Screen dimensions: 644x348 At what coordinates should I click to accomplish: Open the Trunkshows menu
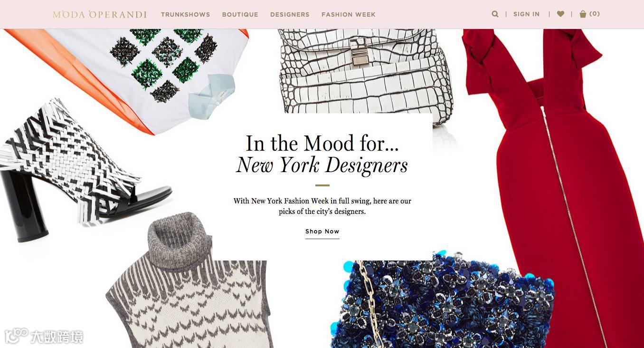pos(185,15)
